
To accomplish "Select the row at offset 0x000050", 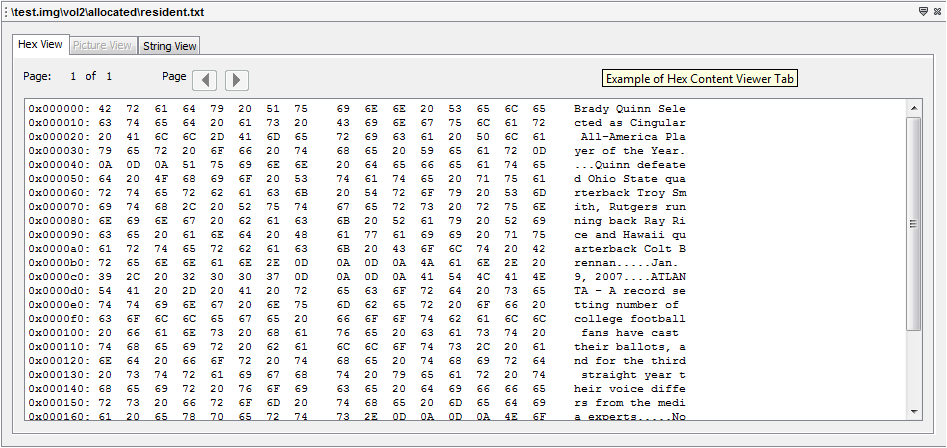I will 290,178.
